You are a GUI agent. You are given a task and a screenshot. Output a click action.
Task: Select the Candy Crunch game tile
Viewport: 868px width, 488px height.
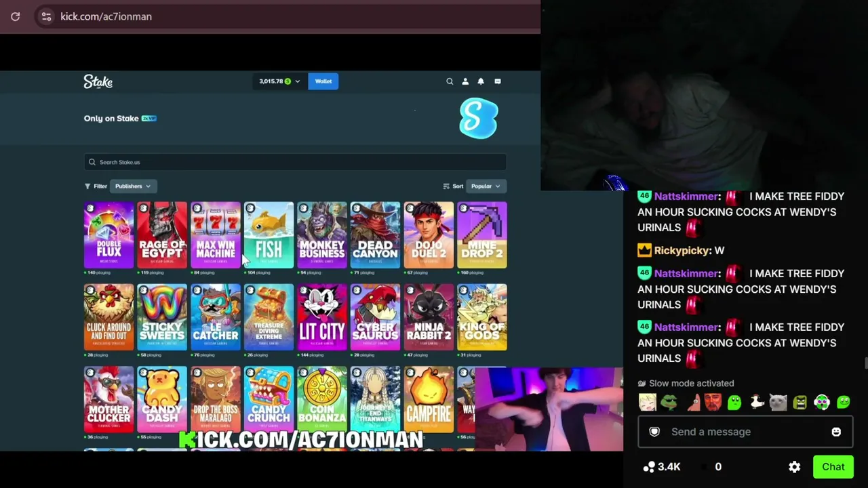coord(269,399)
